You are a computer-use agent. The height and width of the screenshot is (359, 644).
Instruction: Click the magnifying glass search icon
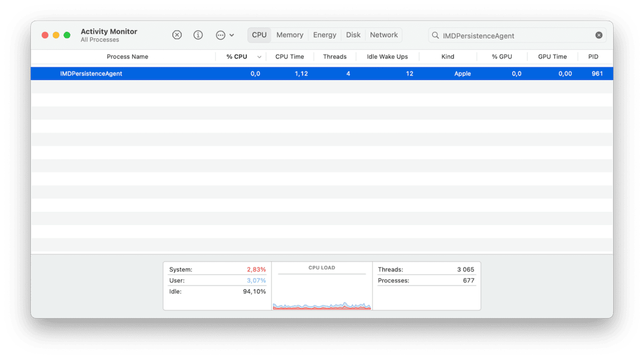pos(435,35)
